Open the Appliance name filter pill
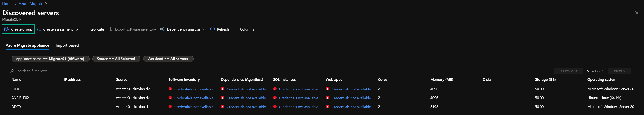This screenshot has height=115, width=644. pyautogui.click(x=50, y=59)
